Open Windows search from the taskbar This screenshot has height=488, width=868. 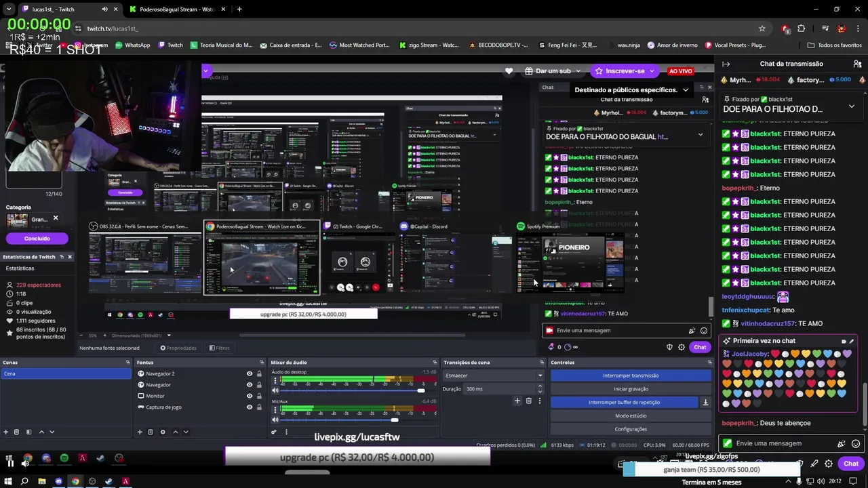[x=24, y=481]
